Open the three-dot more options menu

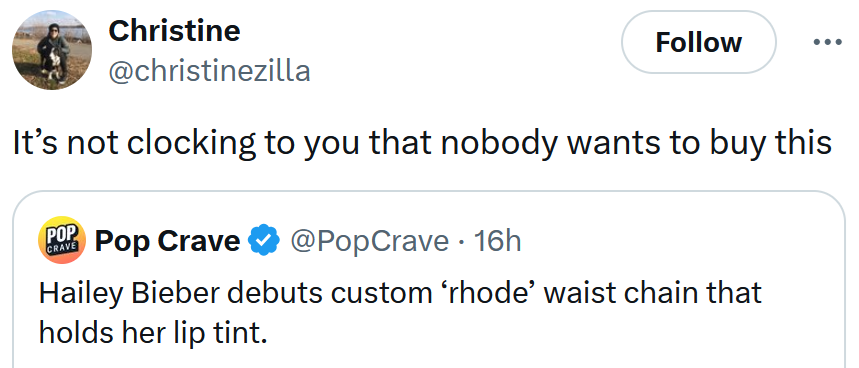coord(827,42)
